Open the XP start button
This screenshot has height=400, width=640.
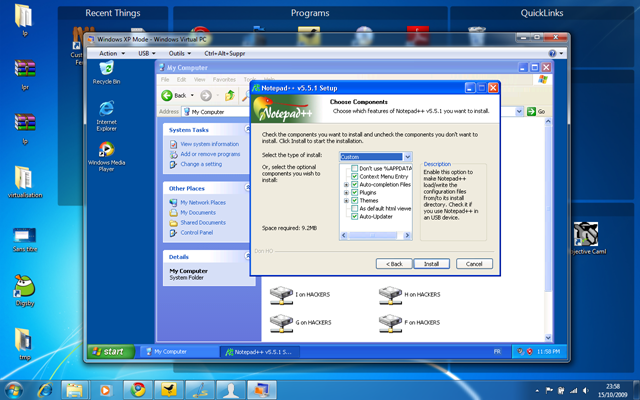(x=111, y=351)
